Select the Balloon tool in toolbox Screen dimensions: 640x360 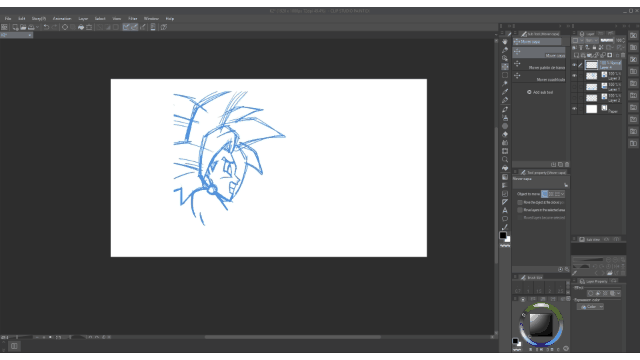click(505, 219)
